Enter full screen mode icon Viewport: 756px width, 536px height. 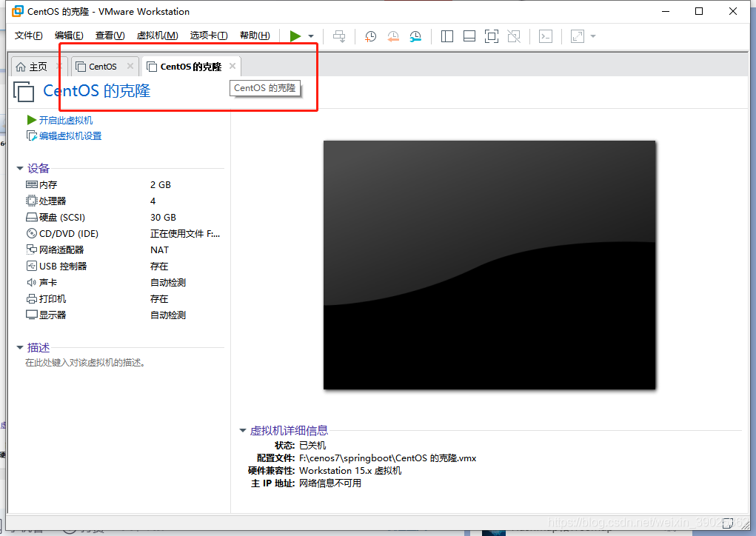point(492,36)
